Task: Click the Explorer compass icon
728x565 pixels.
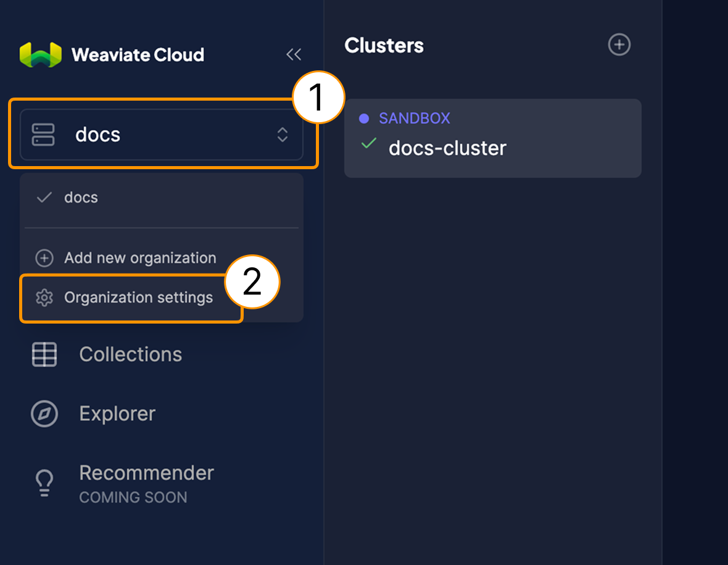Action: [x=44, y=414]
